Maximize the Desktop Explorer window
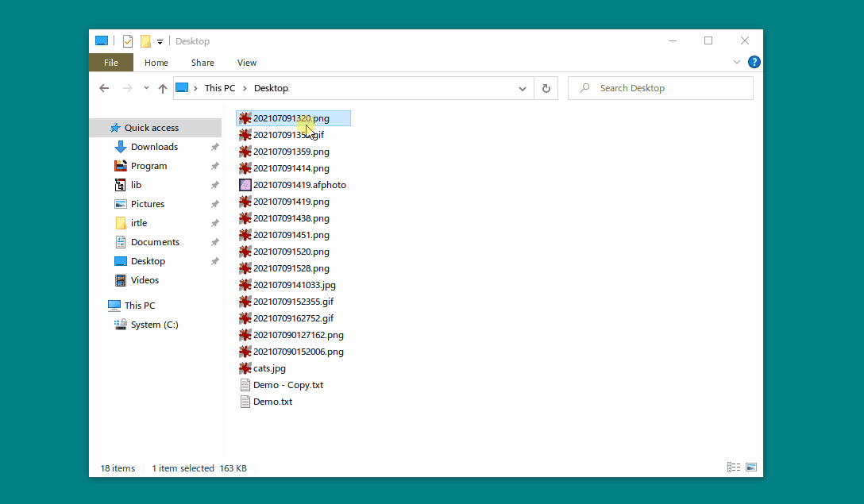Viewport: 864px width, 504px height. tap(708, 40)
